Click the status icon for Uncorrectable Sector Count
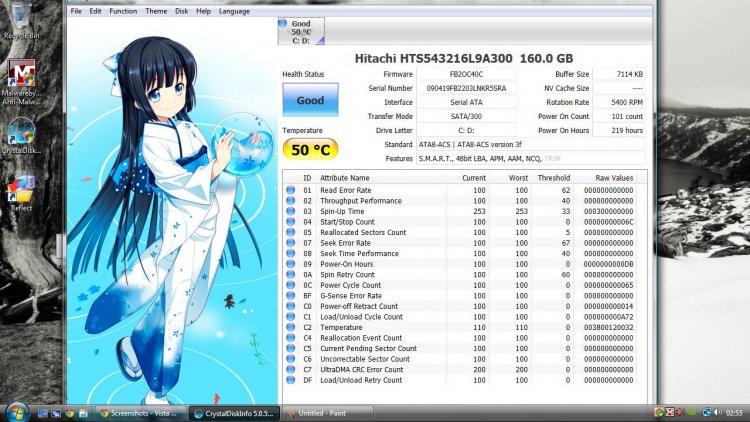 [290, 358]
